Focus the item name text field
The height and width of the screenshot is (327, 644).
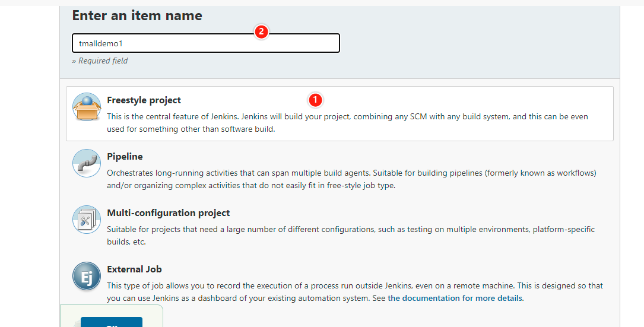pos(205,43)
